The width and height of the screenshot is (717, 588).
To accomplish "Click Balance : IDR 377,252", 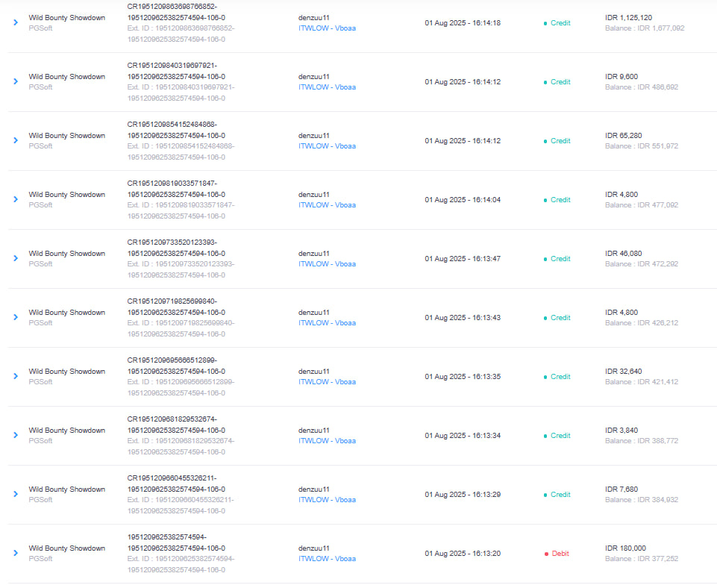I will point(642,559).
